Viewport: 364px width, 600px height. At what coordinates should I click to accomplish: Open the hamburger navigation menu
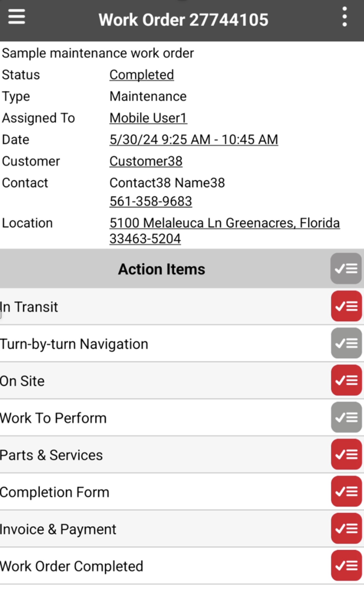pos(16,17)
